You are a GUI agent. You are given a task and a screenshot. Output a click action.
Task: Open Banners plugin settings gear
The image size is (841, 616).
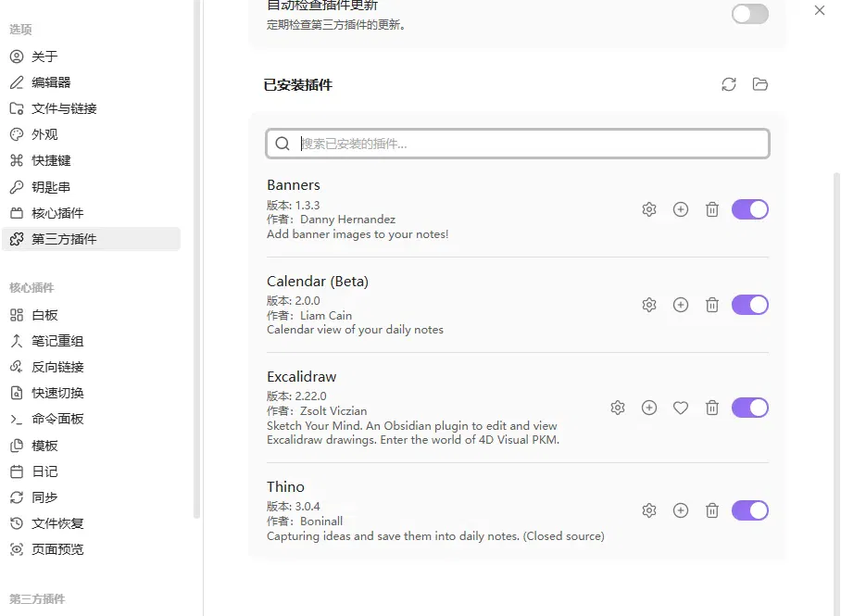649,209
